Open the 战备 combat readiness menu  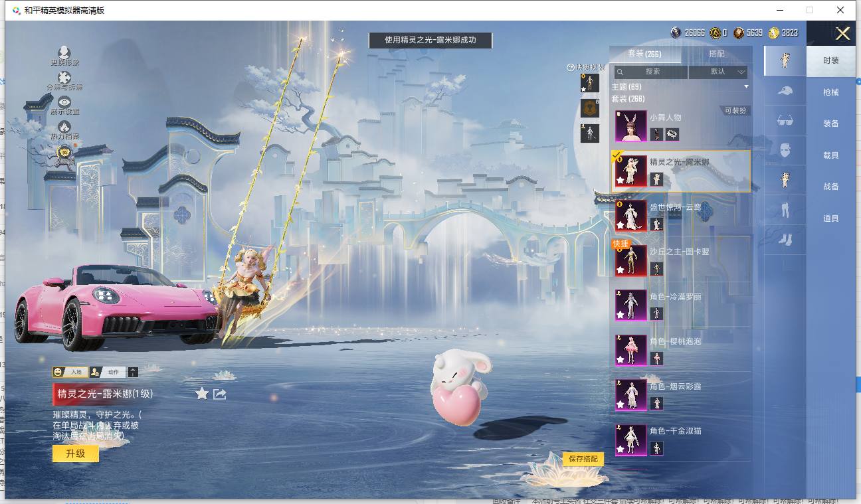pyautogui.click(x=831, y=187)
